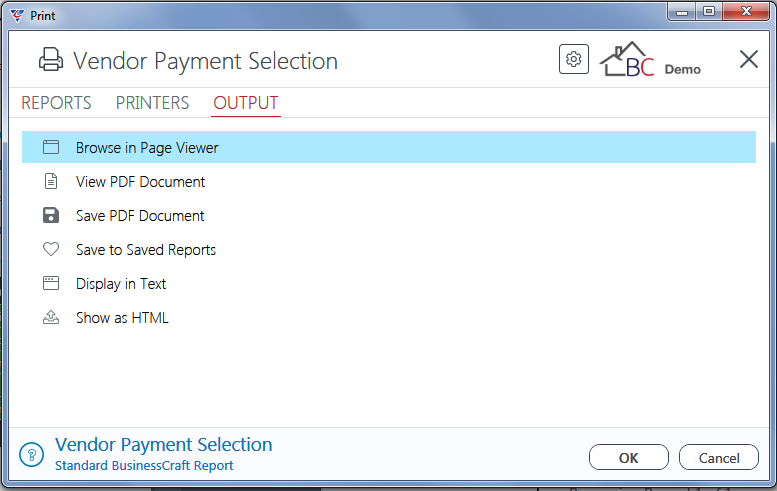Image resolution: width=777 pixels, height=491 pixels.
Task: Click the Cancel button
Action: [x=719, y=457]
